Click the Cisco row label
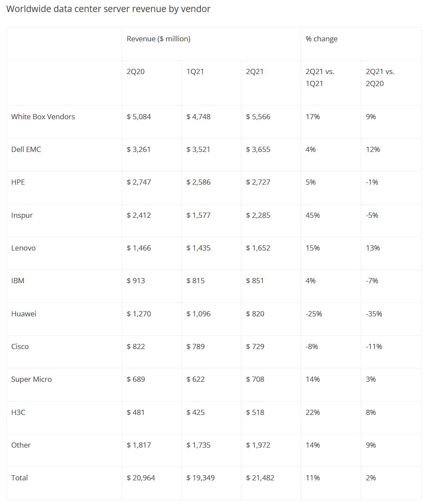The height and width of the screenshot is (504, 428). 20,346
